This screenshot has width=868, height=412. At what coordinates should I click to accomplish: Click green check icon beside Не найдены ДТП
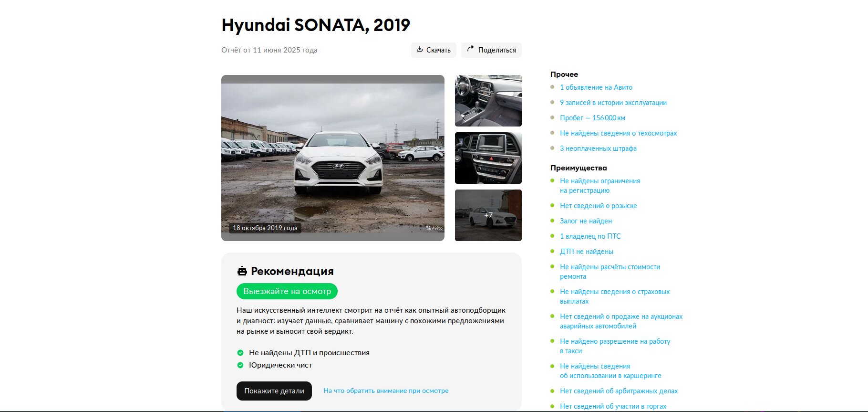click(x=240, y=353)
